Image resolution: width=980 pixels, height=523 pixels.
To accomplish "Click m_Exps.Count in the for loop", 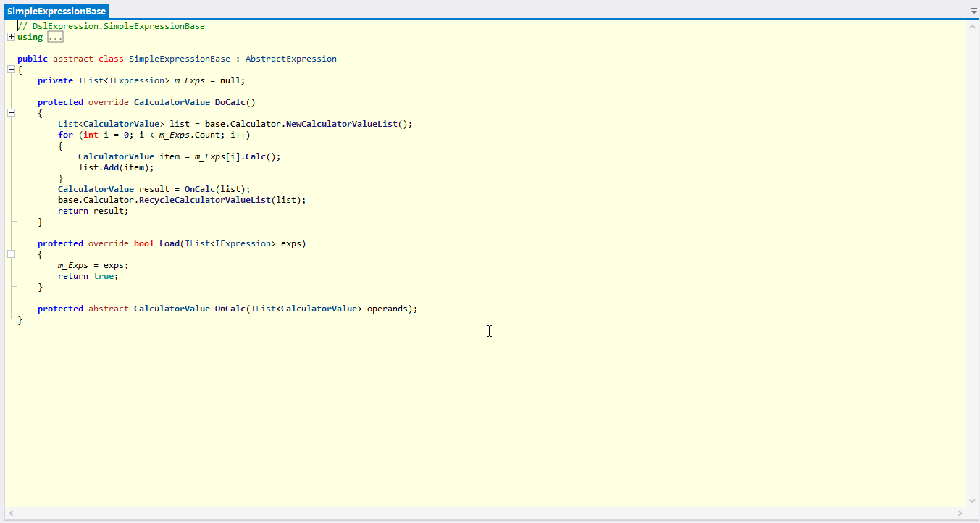I will [x=190, y=135].
